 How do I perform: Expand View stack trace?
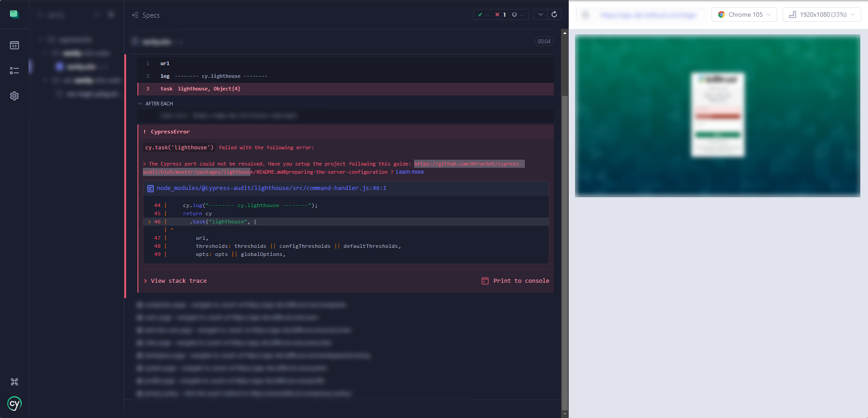[178, 280]
